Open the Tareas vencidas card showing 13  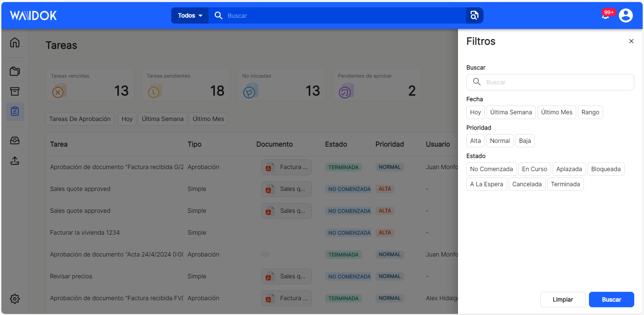click(x=90, y=84)
